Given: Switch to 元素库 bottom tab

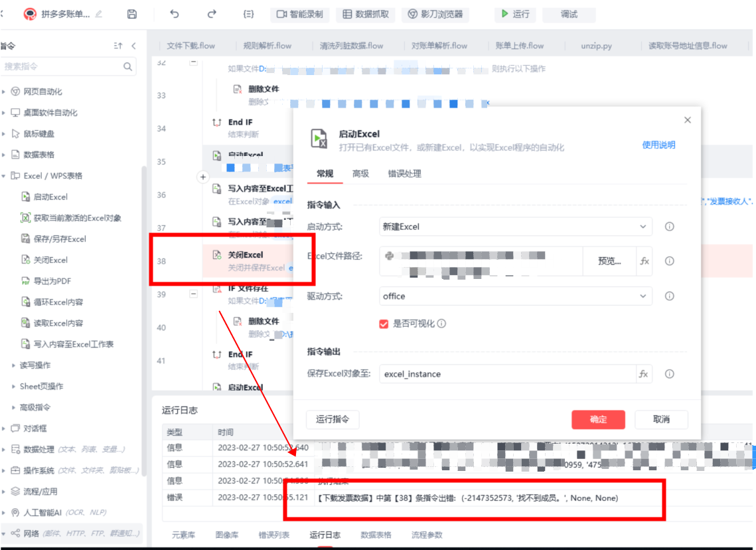Looking at the screenshot, I should 183,535.
